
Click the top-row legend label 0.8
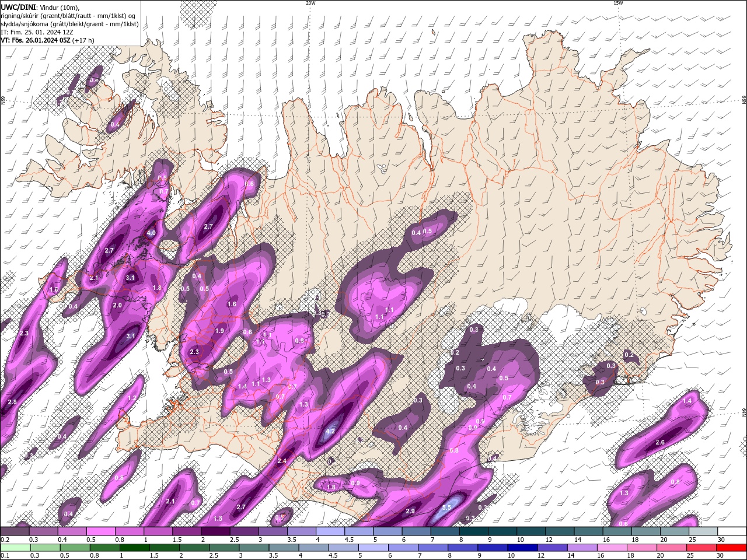tap(120, 540)
